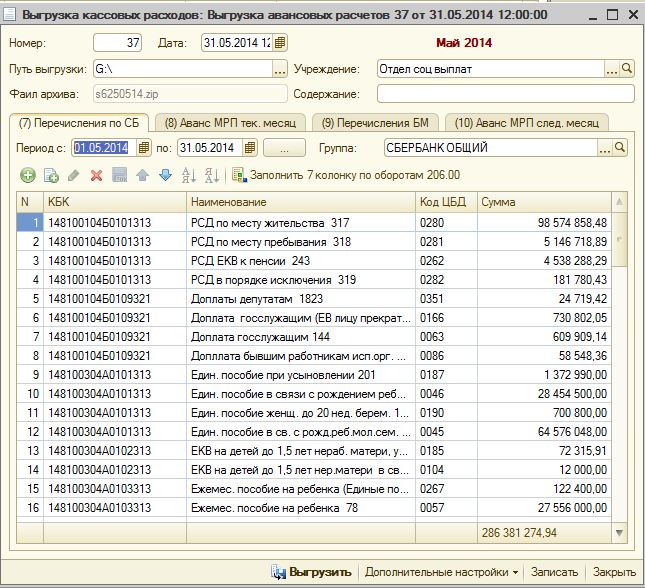Move row up with blue arrow
Viewport: 645px width, 588px height.
click(x=142, y=175)
